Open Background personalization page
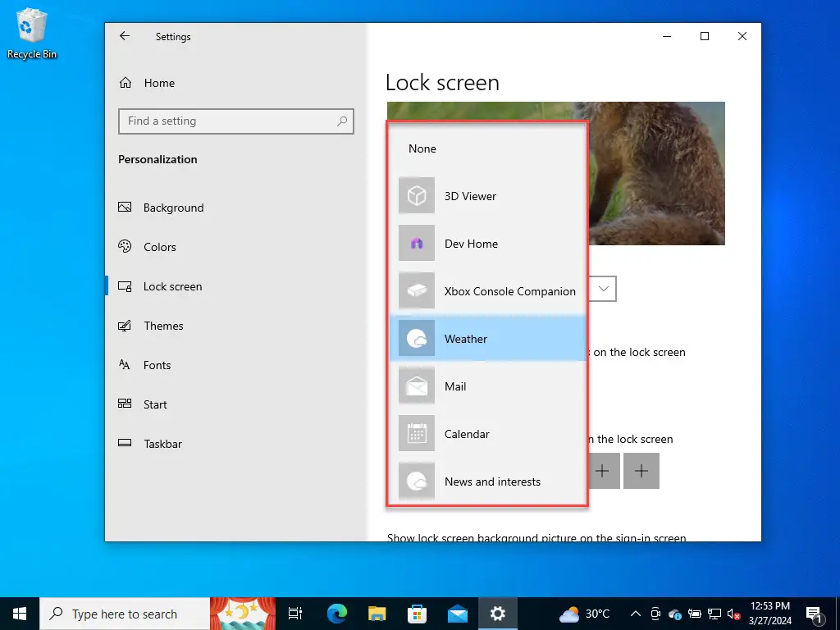This screenshot has height=630, width=840. click(235, 208)
